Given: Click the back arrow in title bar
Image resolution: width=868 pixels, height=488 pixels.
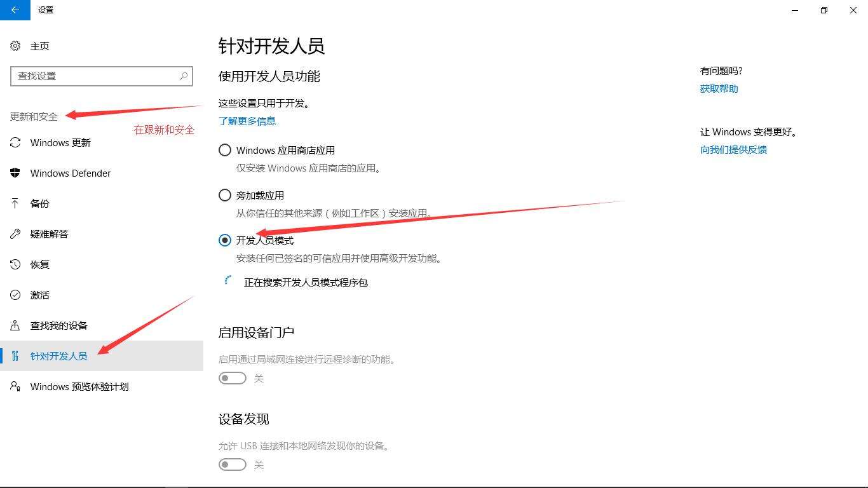Looking at the screenshot, I should [x=15, y=10].
